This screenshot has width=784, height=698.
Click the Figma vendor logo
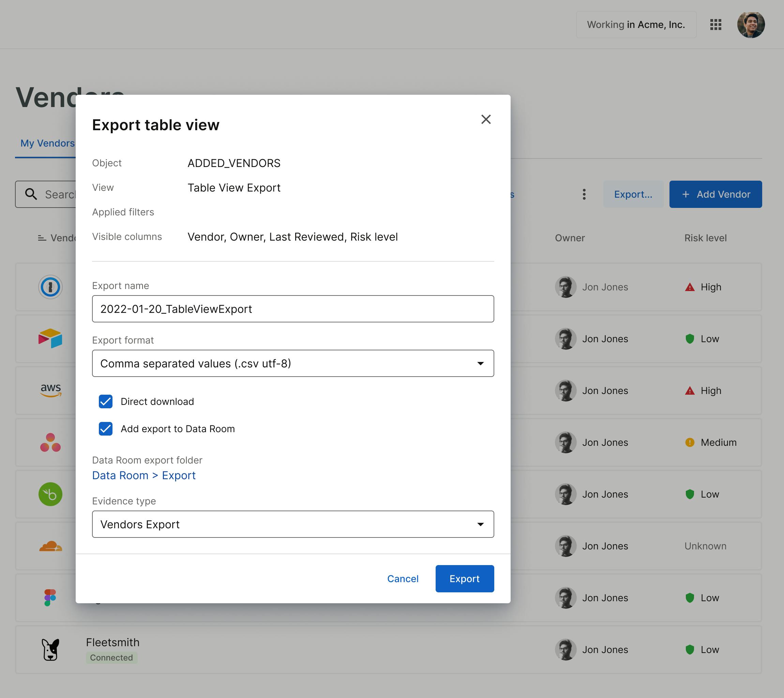pos(50,597)
